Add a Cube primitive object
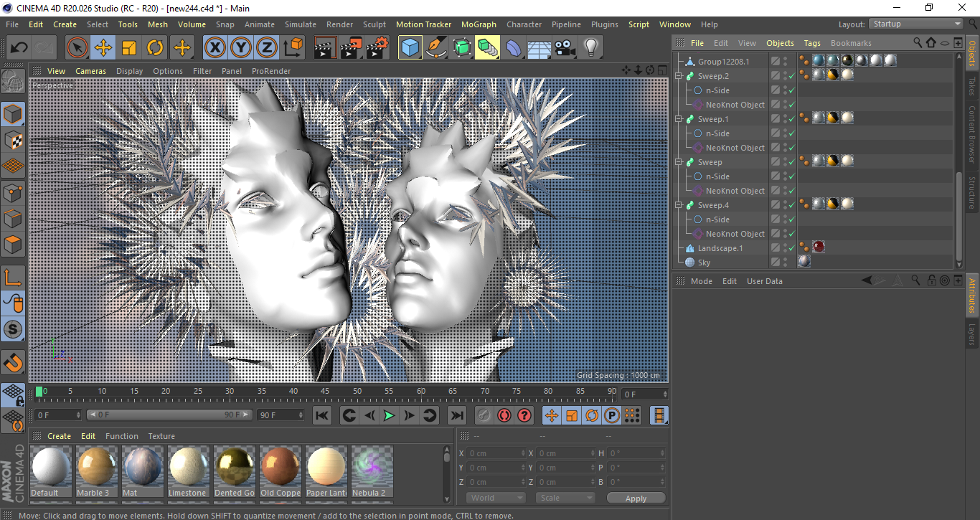980x520 pixels. point(410,48)
